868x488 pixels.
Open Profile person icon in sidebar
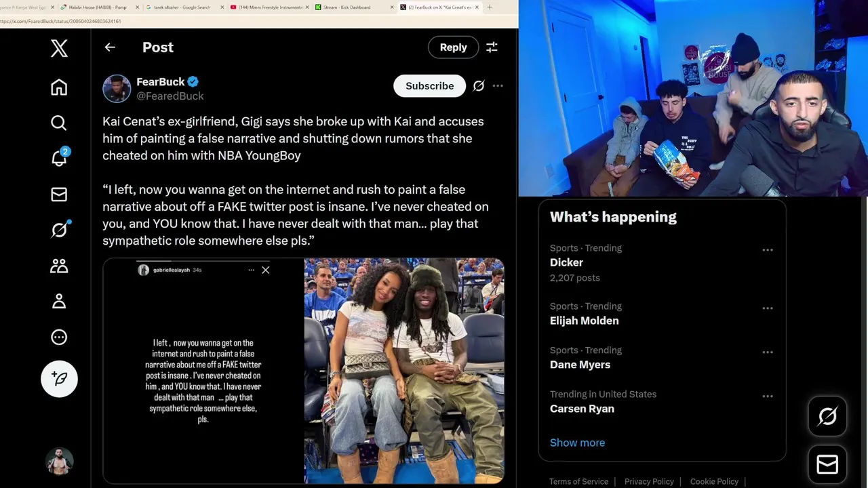(x=59, y=301)
